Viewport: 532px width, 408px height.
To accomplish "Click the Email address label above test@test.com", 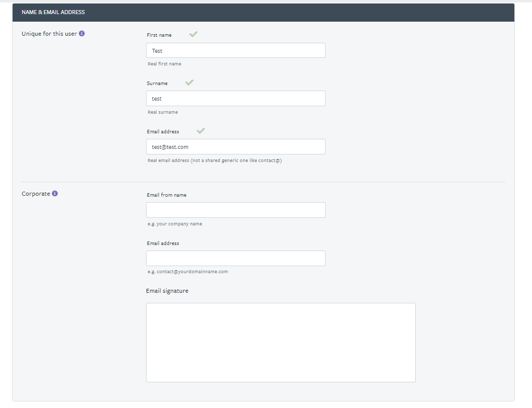I will 163,132.
